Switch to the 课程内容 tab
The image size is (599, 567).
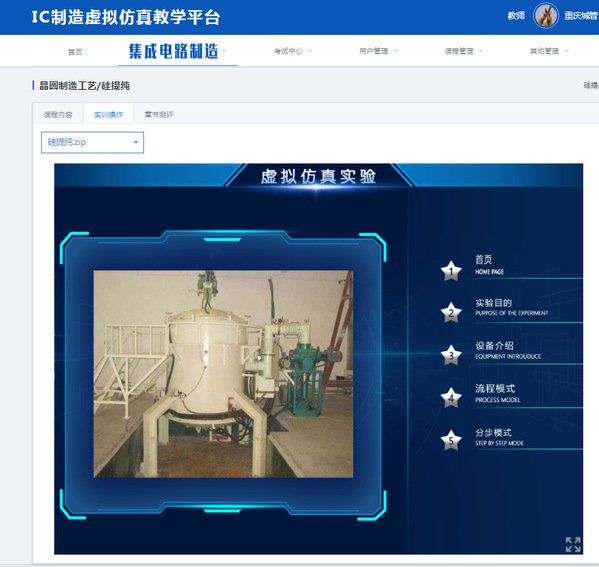click(58, 114)
